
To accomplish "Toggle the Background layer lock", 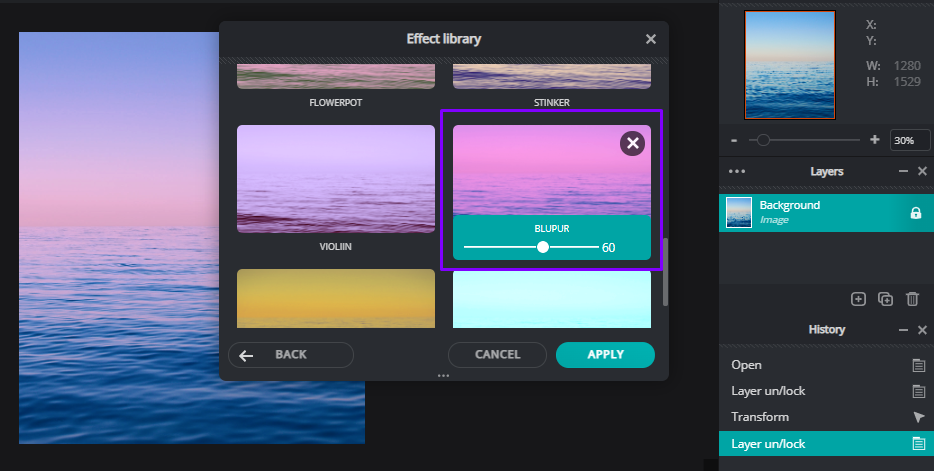I will (916, 213).
